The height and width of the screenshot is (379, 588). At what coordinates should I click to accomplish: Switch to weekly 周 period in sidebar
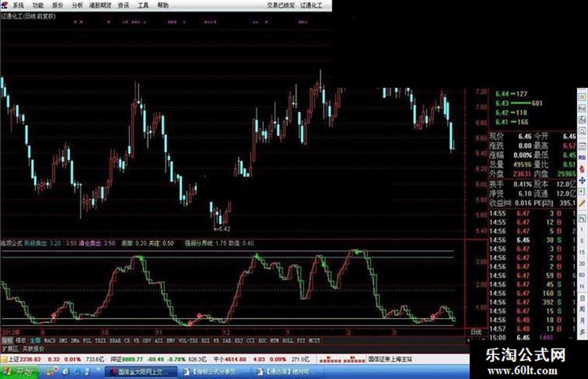pos(582,309)
